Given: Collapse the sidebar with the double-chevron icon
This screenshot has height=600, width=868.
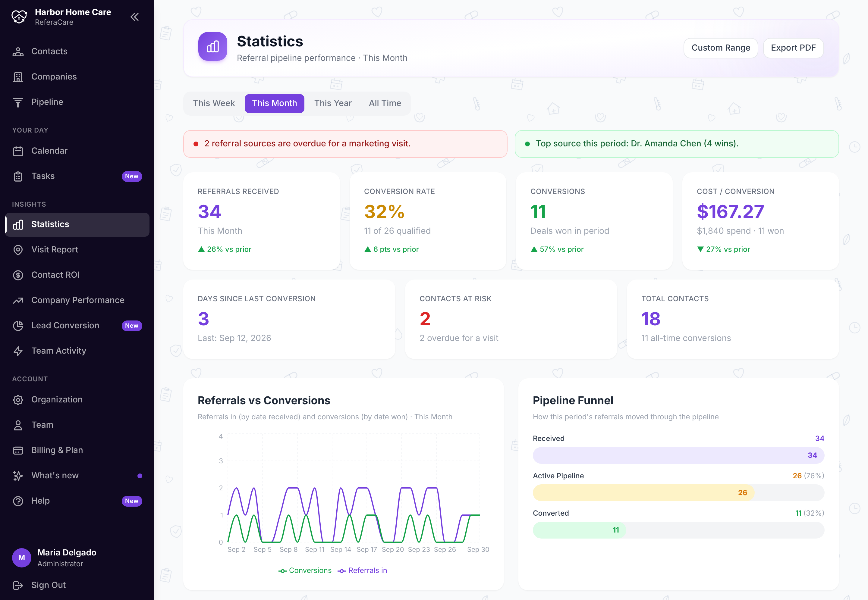Looking at the screenshot, I should pyautogui.click(x=135, y=17).
